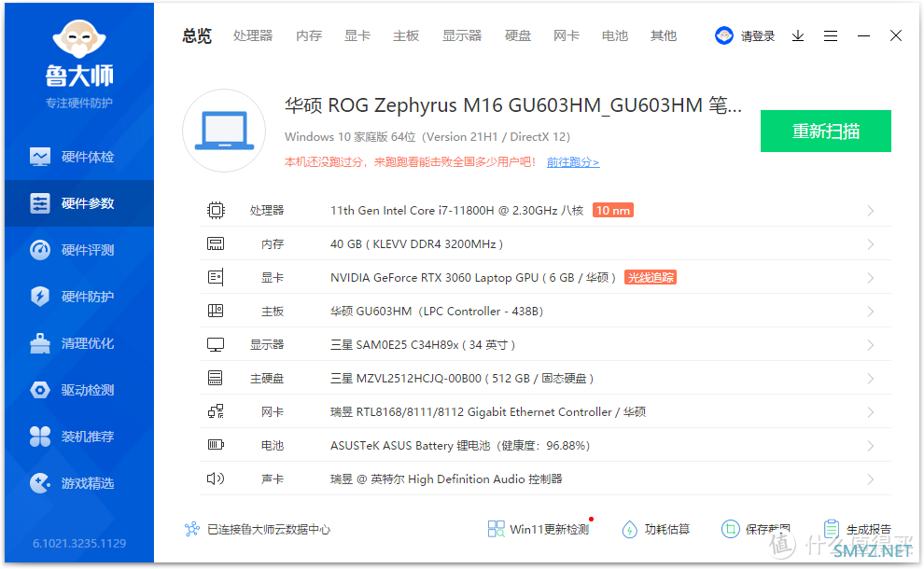Screen dimensions: 924x569
Task: Click the 10 nm badge
Action: tap(613, 210)
